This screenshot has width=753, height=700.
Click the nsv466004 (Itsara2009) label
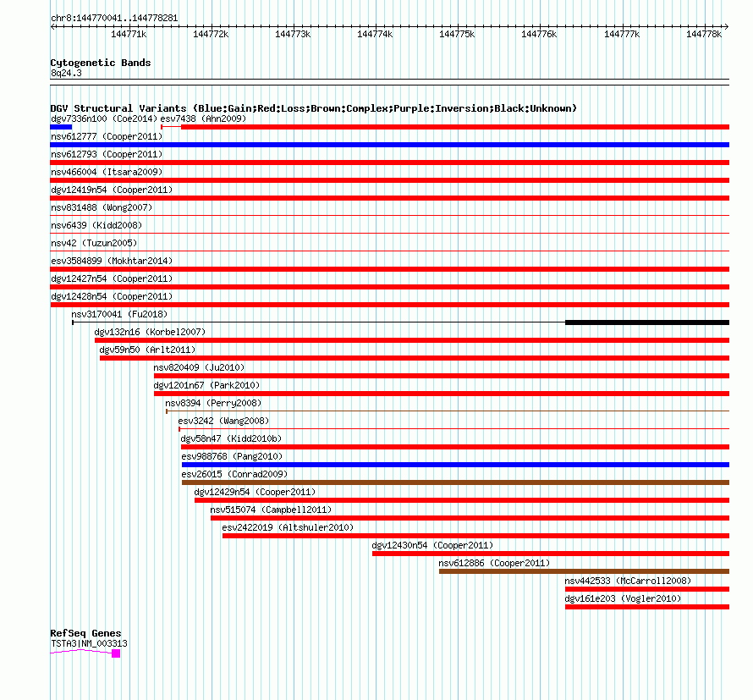pyautogui.click(x=107, y=172)
